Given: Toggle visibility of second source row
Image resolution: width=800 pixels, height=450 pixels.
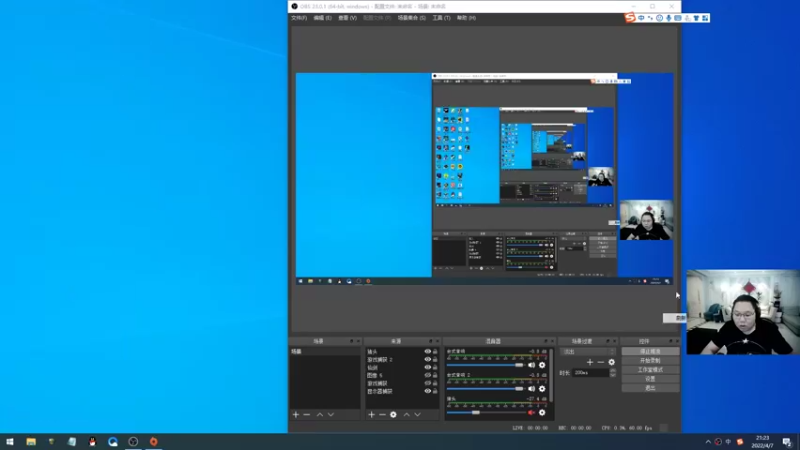Looking at the screenshot, I should tap(428, 359).
